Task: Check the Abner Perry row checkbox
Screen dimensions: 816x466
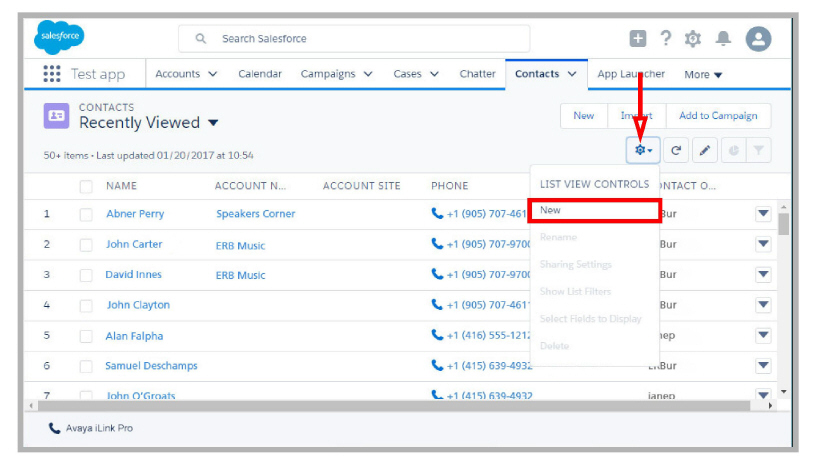Action: (86, 214)
